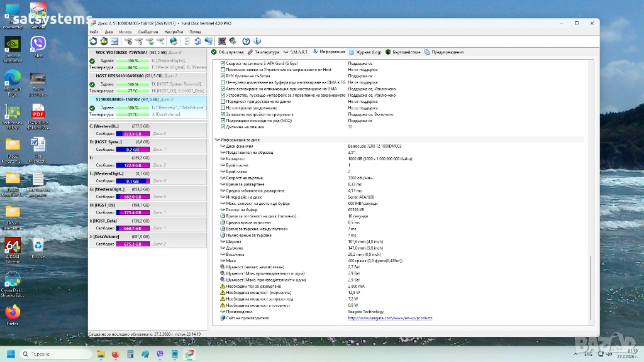Screen dimensions: 644x362
Task: Click the refresh disks toolbar icon
Action: tap(94, 41)
